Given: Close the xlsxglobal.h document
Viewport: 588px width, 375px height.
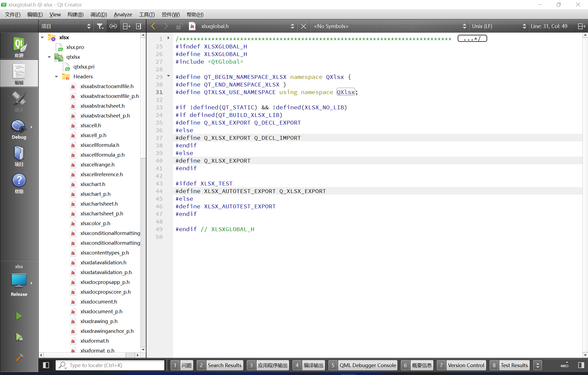Looking at the screenshot, I should (x=303, y=26).
